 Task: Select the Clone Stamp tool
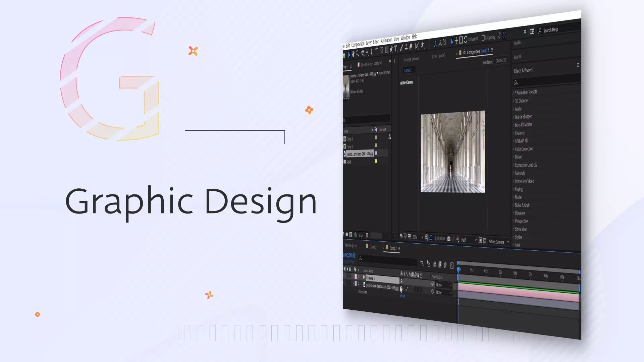406,47
